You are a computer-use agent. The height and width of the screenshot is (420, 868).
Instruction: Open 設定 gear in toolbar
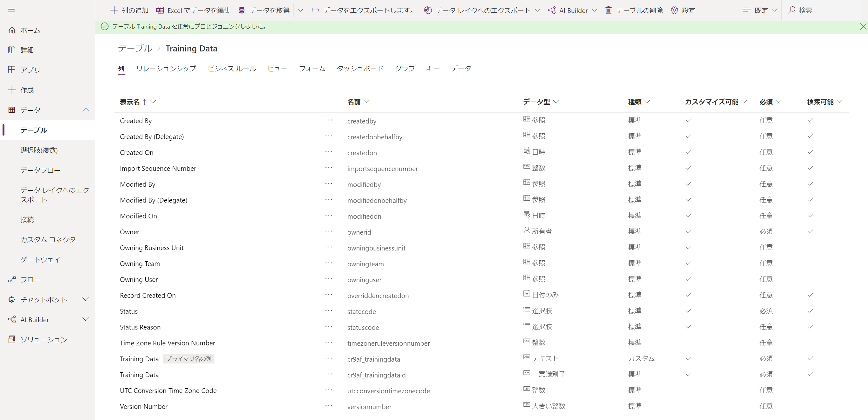pos(674,10)
